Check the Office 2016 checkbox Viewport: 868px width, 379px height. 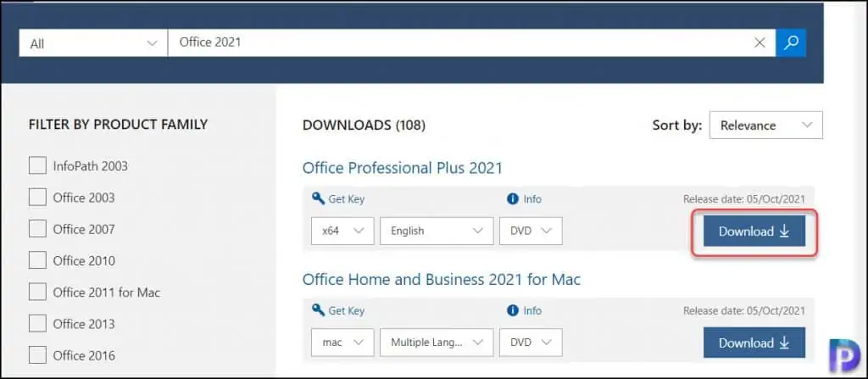(37, 354)
